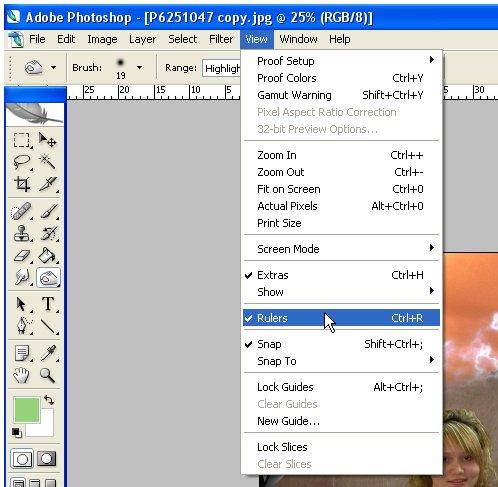This screenshot has height=487, width=498.
Task: Swap foreground and background colors
Action: [x=49, y=400]
